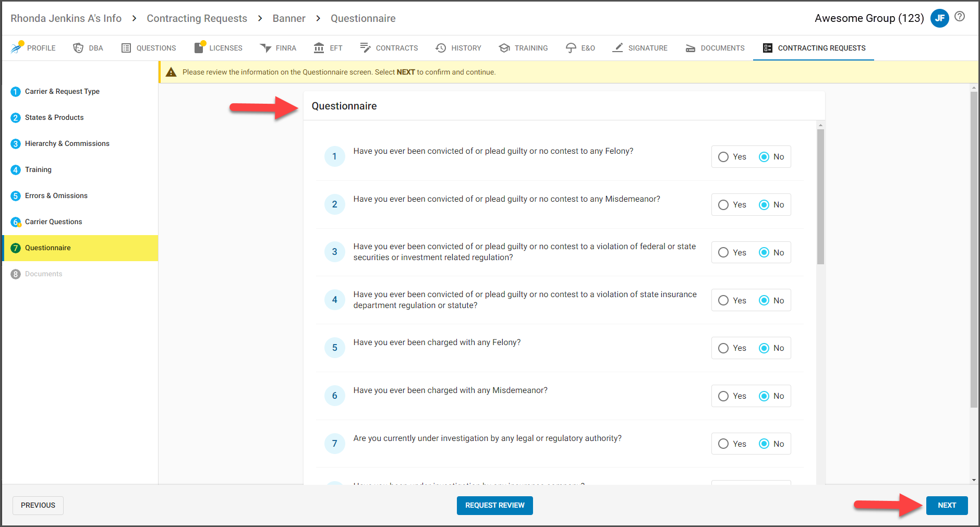Click the FINRA funnel icon
The image size is (980, 527).
[x=265, y=48]
